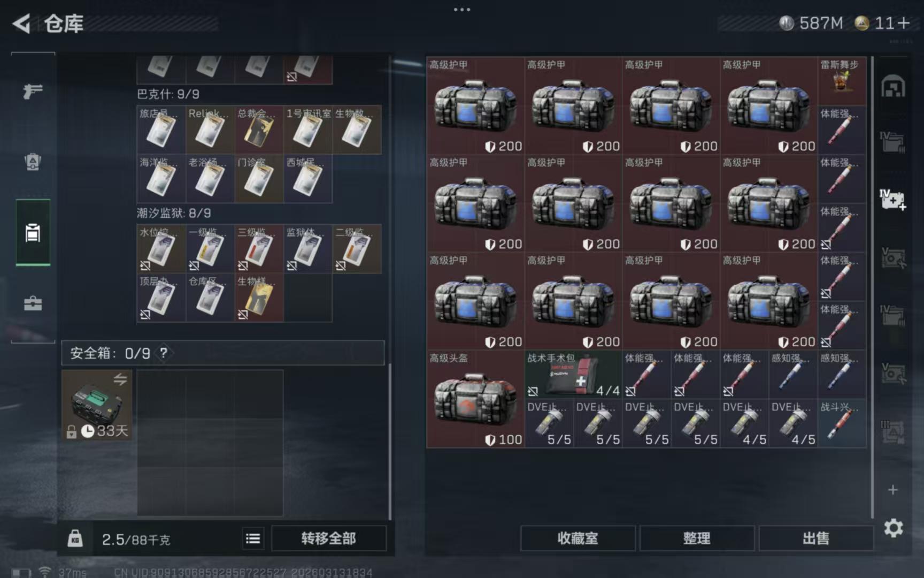Select the 二级监 key card
Image resolution: width=924 pixels, height=578 pixels.
pos(357,249)
